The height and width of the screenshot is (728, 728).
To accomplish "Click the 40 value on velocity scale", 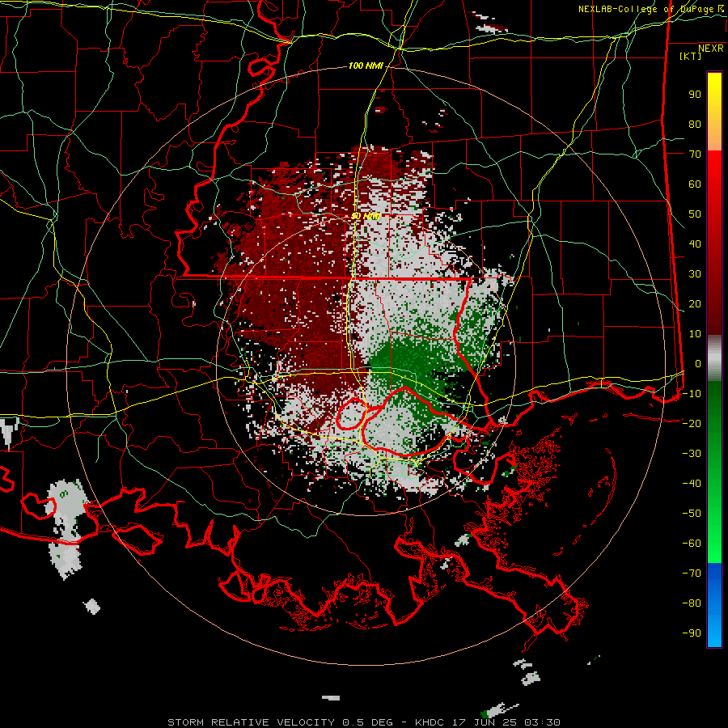I will coord(695,243).
